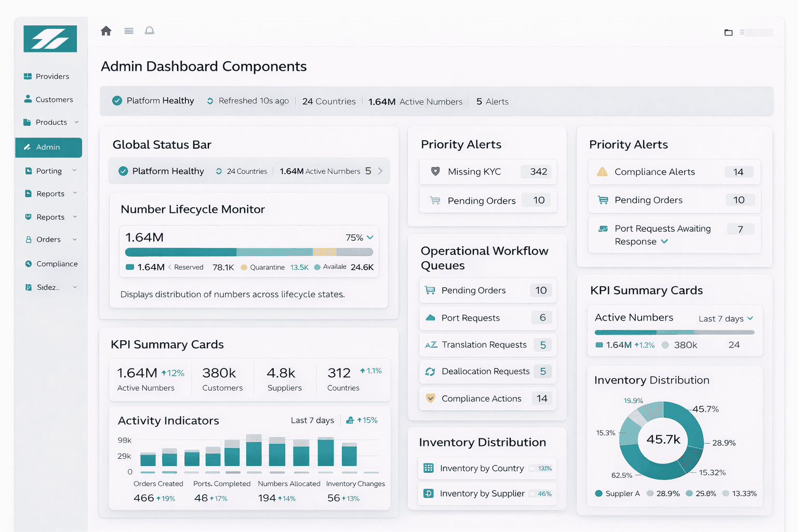Click the Compliance Actions shield icon
798x532 pixels.
pos(430,398)
